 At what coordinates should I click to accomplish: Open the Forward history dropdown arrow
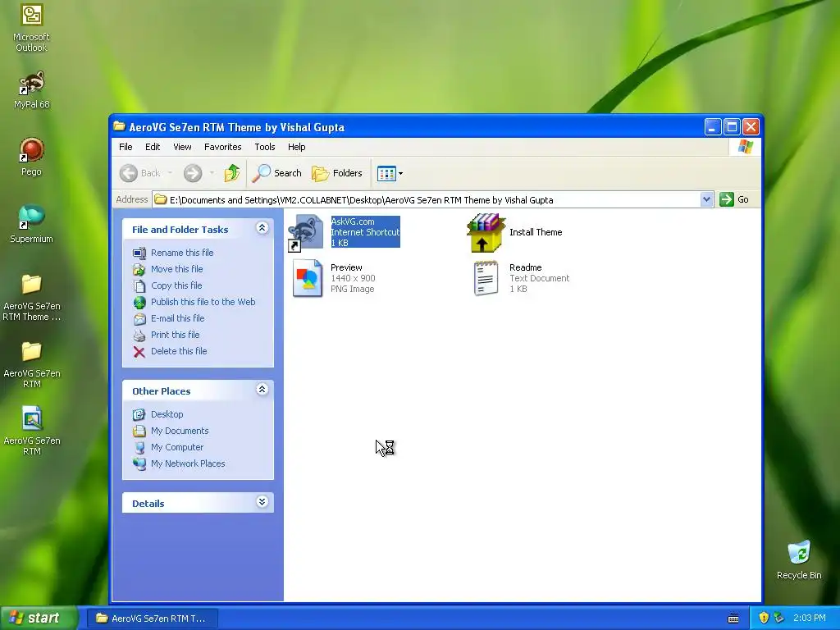tap(212, 173)
